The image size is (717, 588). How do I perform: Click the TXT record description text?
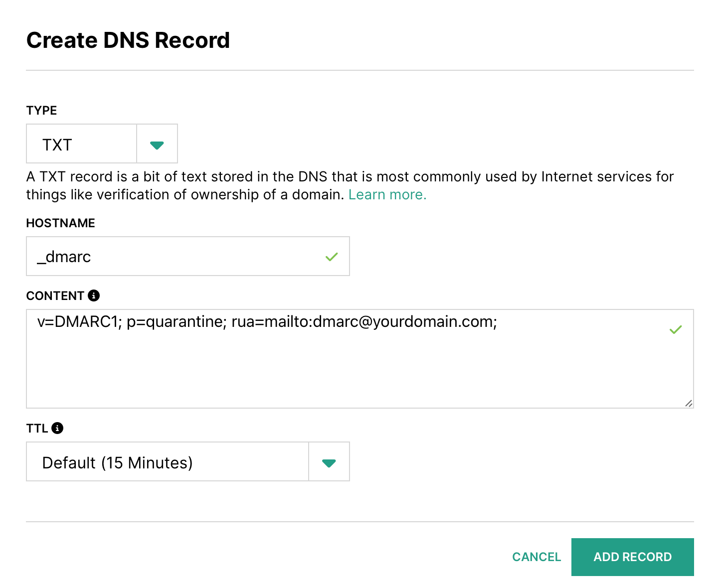350,185
